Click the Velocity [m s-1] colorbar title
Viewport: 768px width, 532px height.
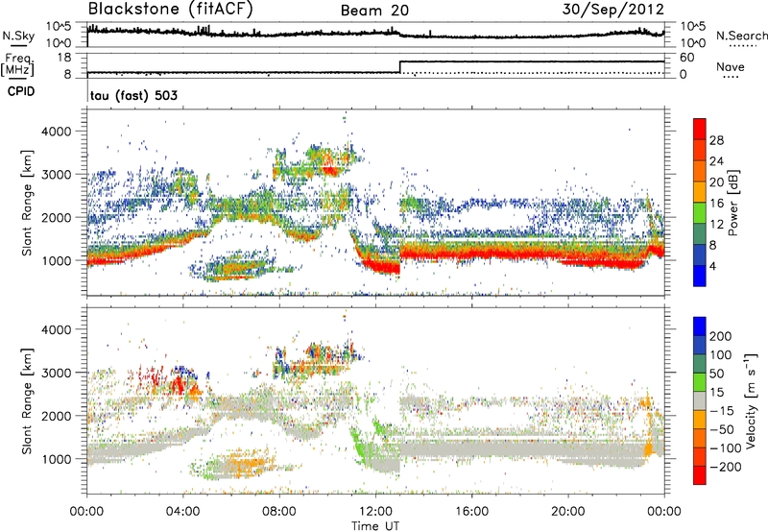pyautogui.click(x=751, y=401)
